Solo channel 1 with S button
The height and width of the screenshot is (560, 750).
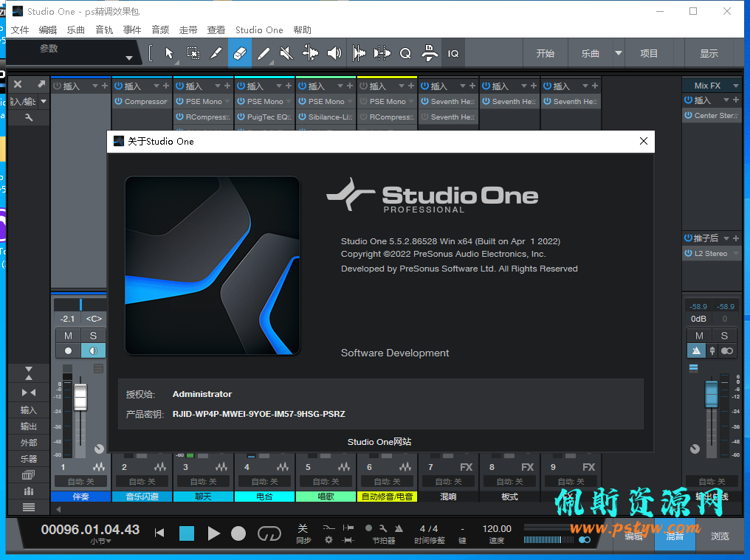point(93,336)
